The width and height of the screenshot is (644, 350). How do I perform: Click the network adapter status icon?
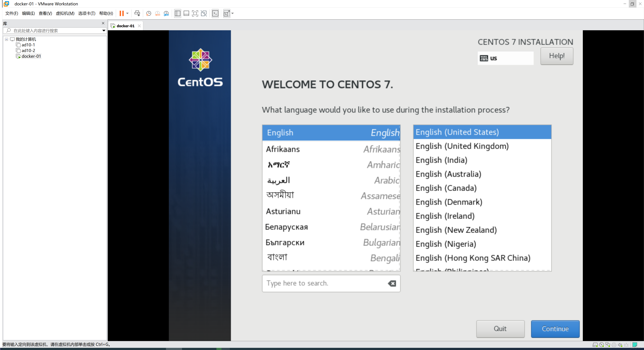[608, 345]
